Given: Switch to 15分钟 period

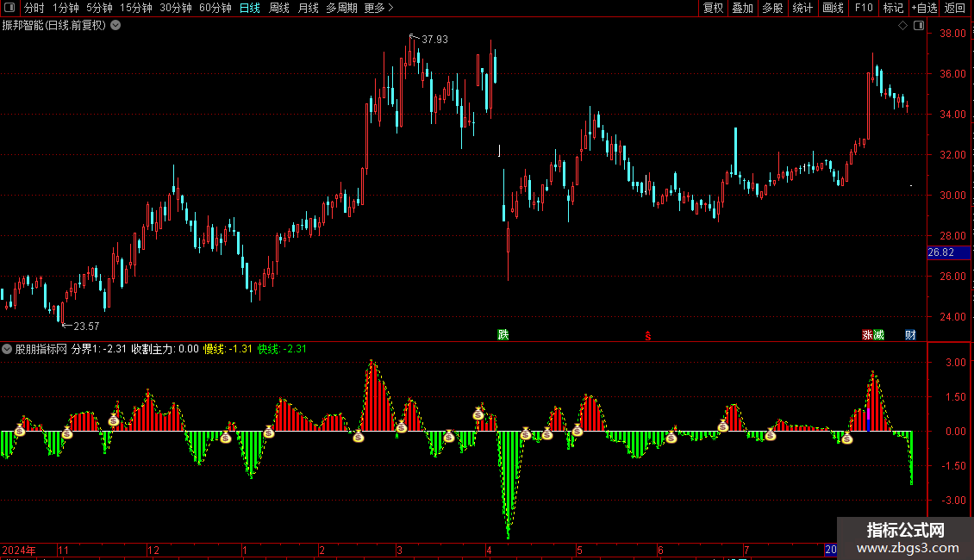Looking at the screenshot, I should point(136,8).
